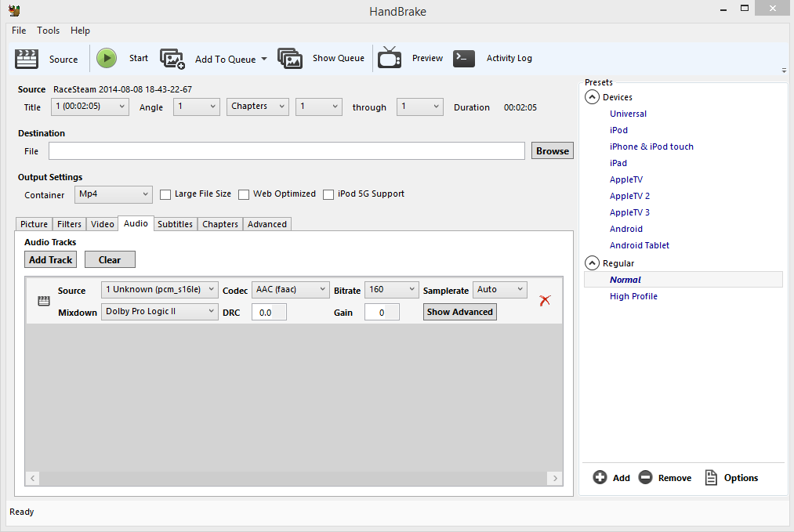The width and height of the screenshot is (794, 532).
Task: Switch to the Advanced tab
Action: click(x=266, y=224)
